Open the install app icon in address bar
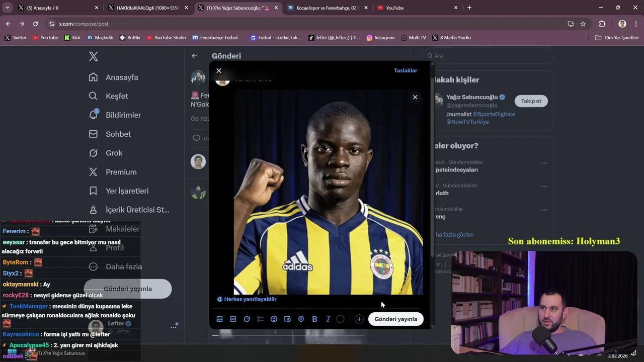Screen dimensions: 644x362 click(x=571, y=24)
